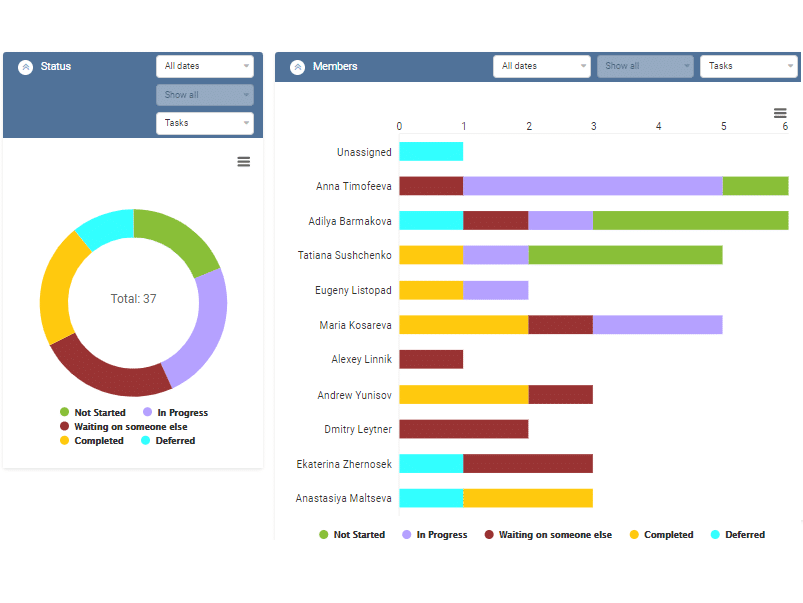Collapse the Members panel using its header chevron
The height and width of the screenshot is (603, 803).
coord(297,66)
